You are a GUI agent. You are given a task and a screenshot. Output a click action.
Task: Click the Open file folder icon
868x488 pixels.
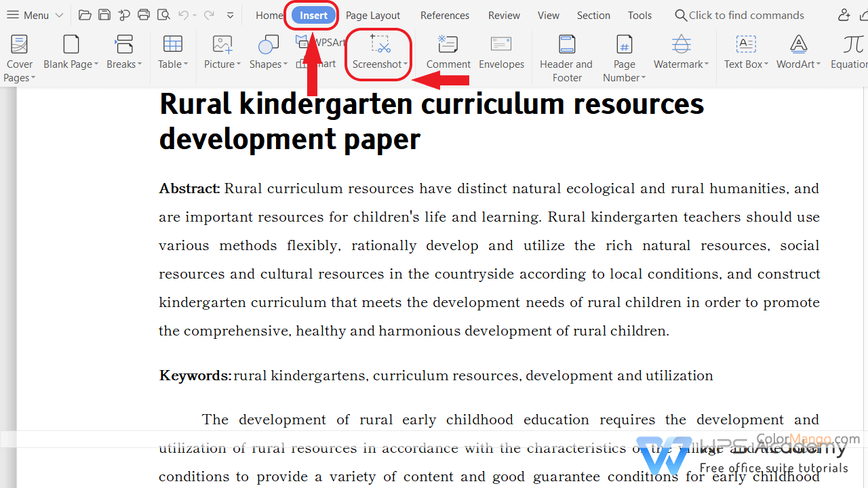(85, 15)
